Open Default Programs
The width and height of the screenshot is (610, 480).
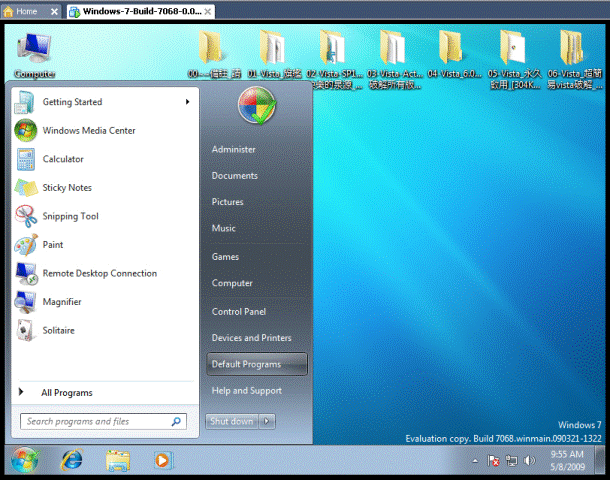click(x=257, y=364)
